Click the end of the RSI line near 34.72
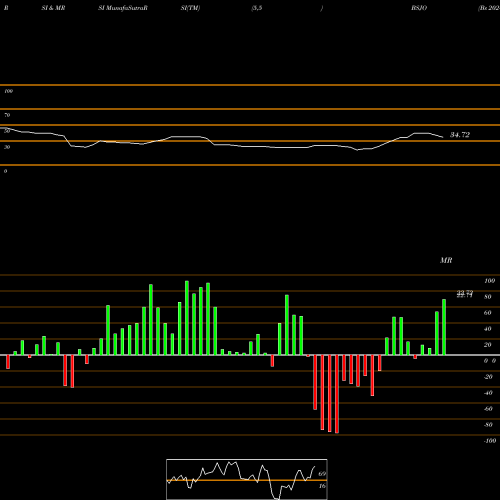The image size is (500, 500). 443,137
